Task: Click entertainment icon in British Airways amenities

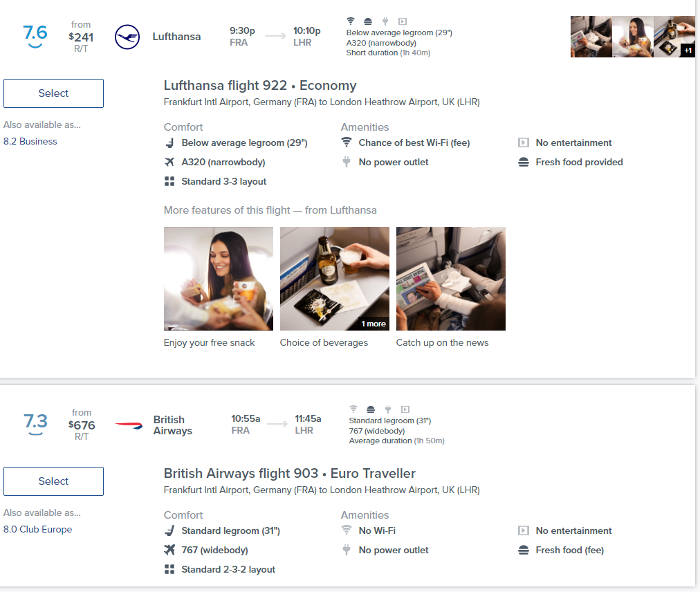Action: click(x=524, y=530)
